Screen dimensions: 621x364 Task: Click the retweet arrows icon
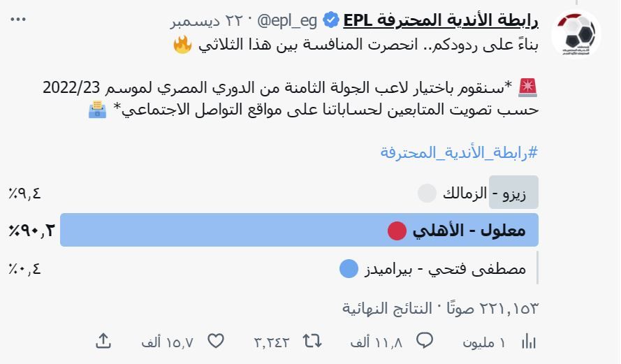click(312, 341)
